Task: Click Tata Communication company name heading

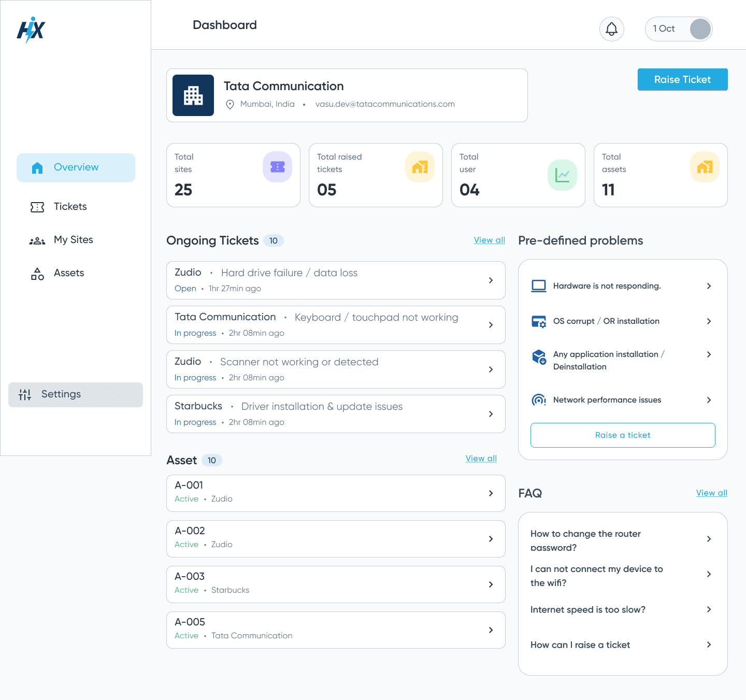Action: click(283, 86)
